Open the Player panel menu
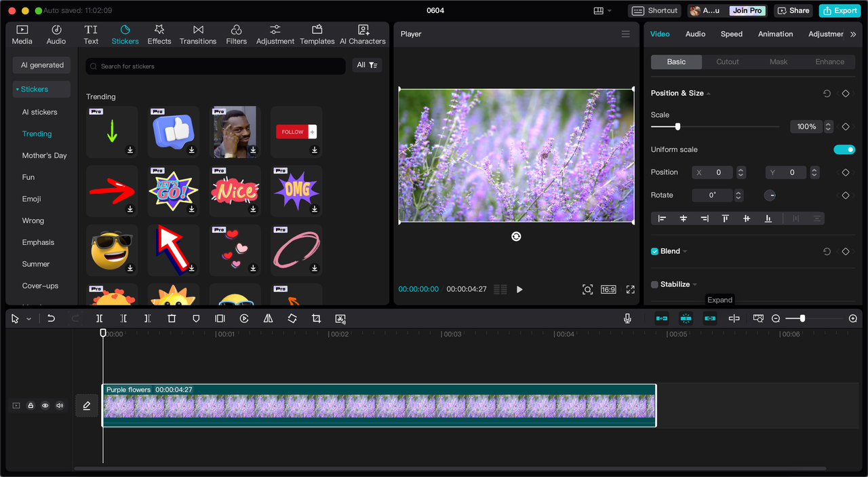Viewport: 868px width, 477px height. tap(625, 34)
